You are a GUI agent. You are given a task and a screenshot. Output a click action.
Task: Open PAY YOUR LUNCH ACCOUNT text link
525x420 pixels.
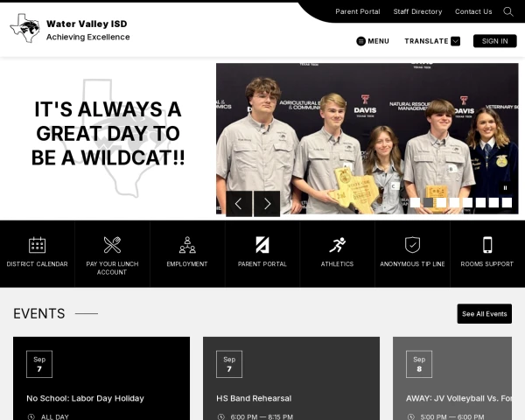(112, 268)
